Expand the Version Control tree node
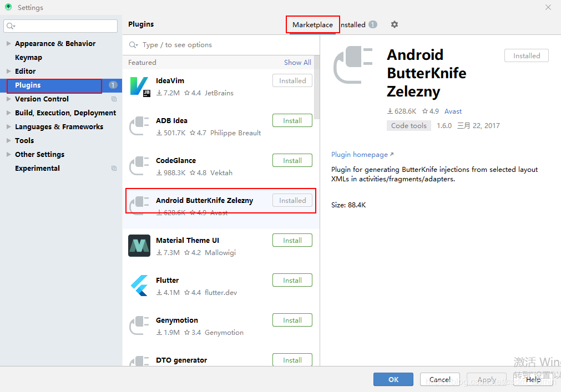 point(8,99)
